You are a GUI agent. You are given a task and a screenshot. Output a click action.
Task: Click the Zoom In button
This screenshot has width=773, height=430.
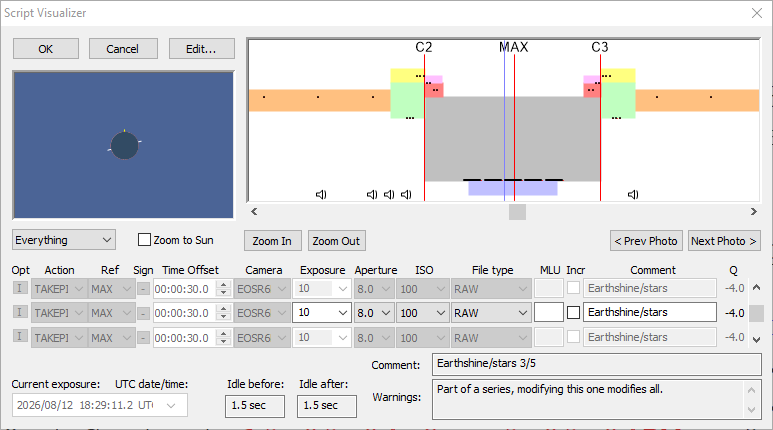click(272, 241)
